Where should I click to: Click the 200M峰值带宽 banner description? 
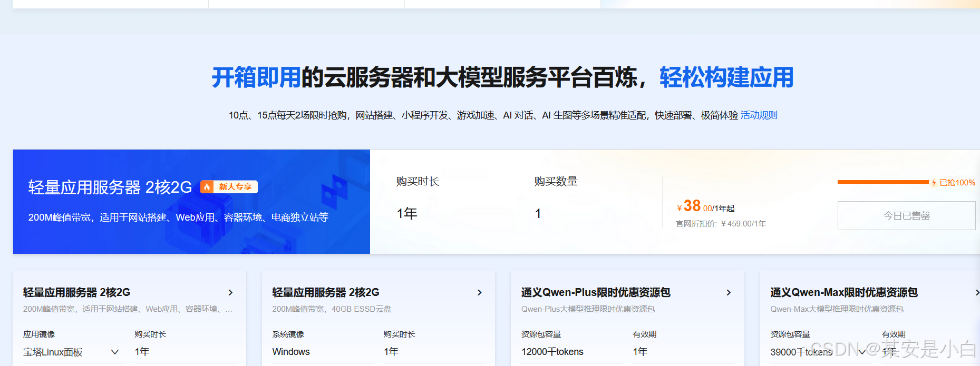click(x=178, y=217)
